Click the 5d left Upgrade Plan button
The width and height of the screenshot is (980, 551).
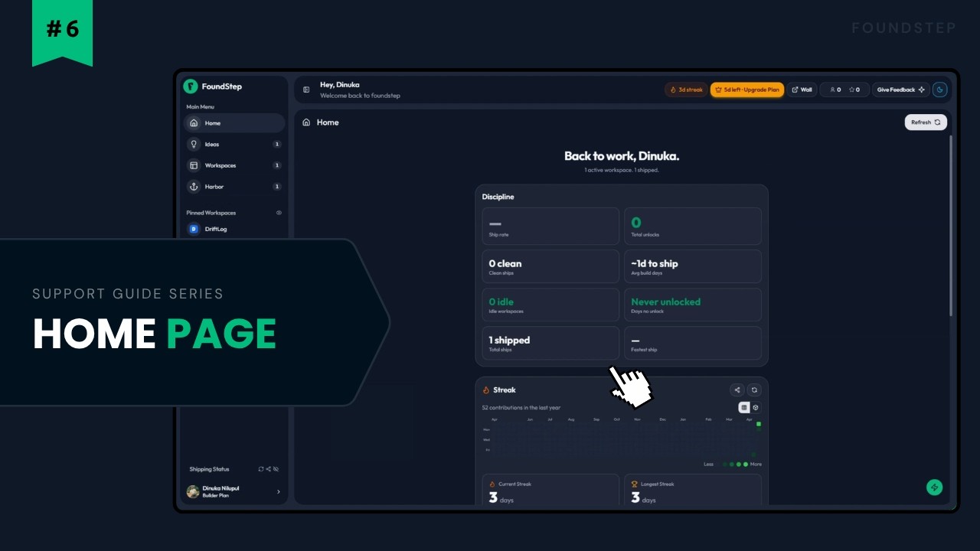click(x=746, y=90)
